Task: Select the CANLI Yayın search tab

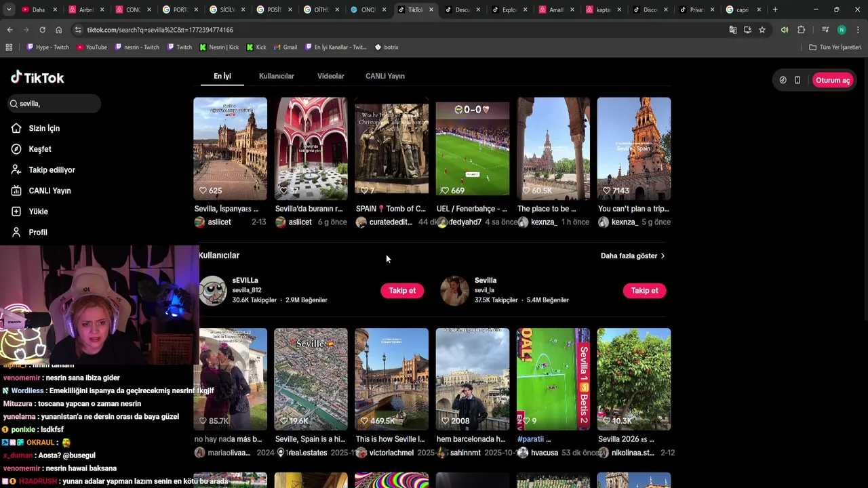Action: pos(385,76)
